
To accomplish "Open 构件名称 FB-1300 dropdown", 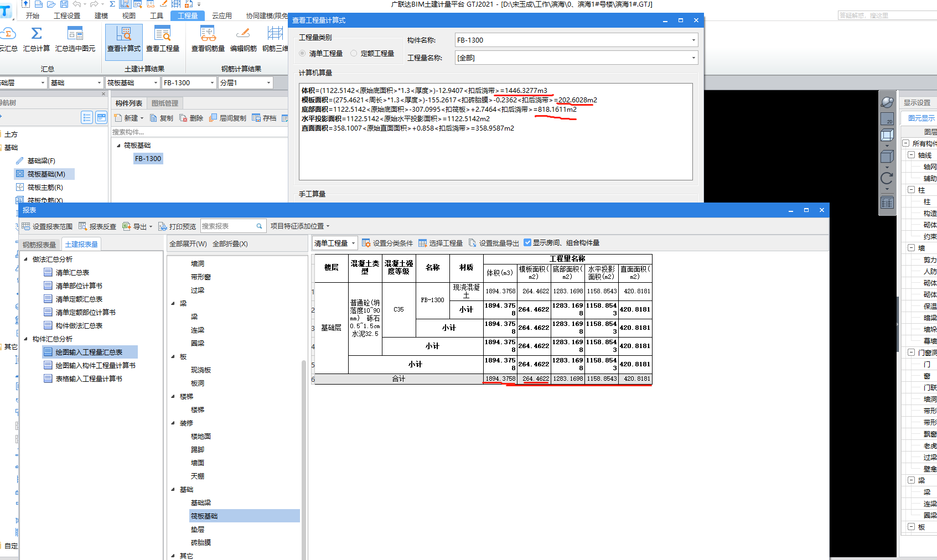I will click(693, 40).
